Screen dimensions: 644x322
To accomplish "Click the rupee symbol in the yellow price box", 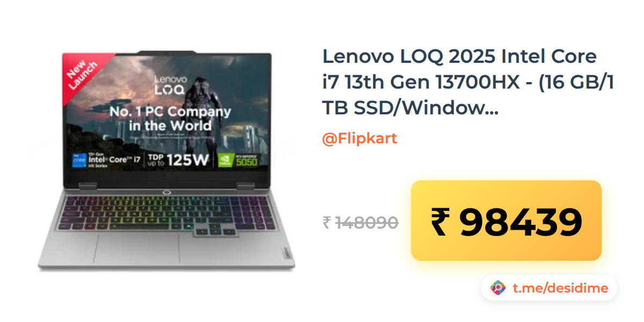I will [x=441, y=222].
